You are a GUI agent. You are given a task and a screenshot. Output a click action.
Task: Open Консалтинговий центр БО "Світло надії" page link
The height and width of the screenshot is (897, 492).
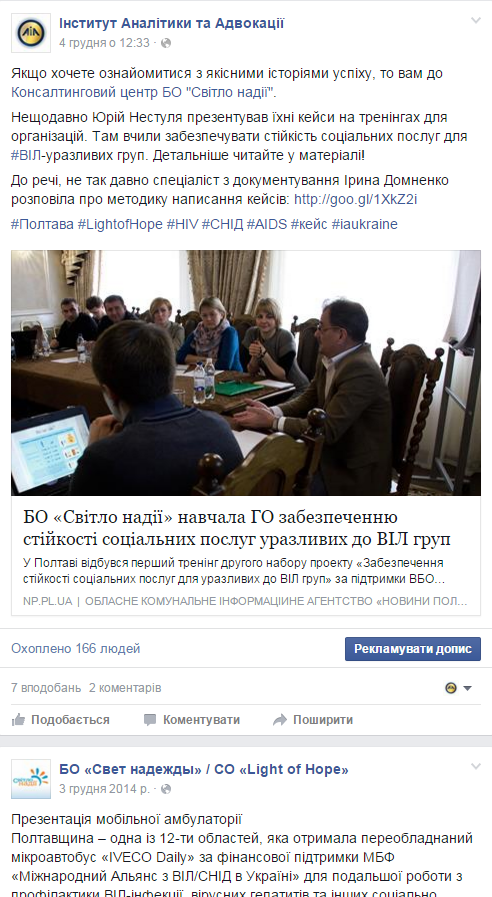coord(144,92)
